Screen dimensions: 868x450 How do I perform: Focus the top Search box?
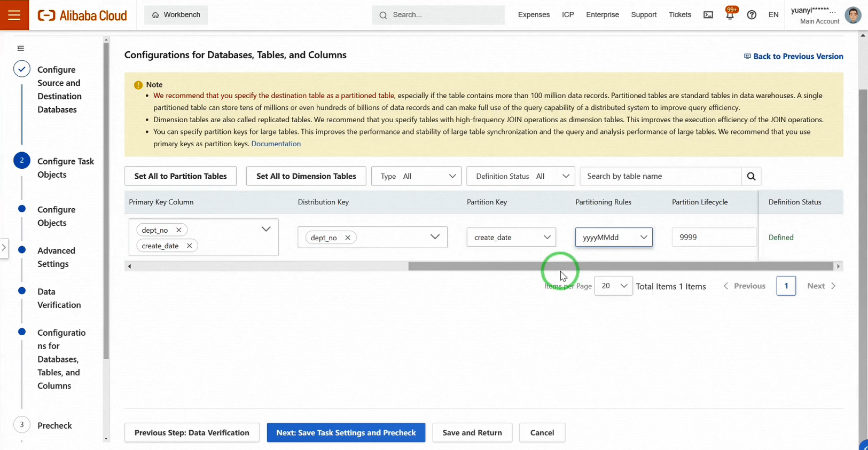pos(438,15)
